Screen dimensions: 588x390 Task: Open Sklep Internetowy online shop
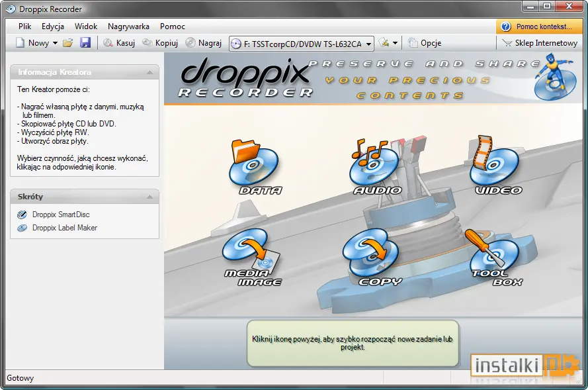[x=540, y=43]
